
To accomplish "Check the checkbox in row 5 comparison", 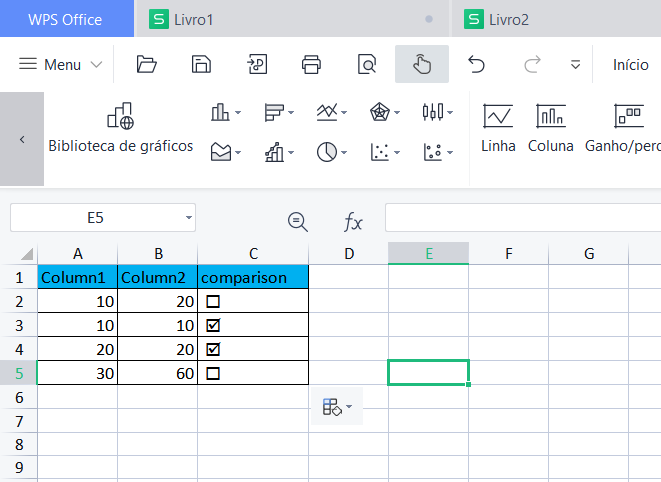I will pos(213,373).
